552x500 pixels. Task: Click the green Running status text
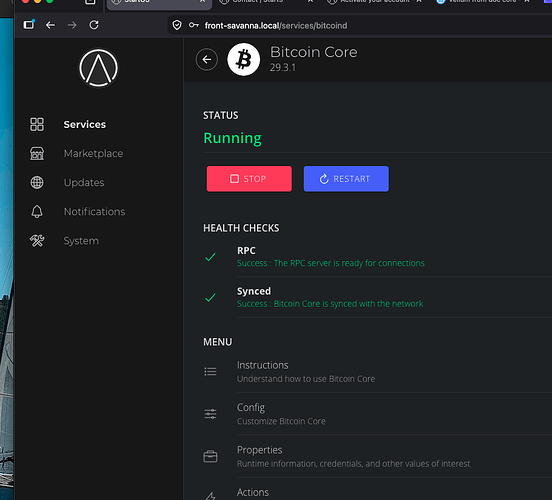[232, 138]
